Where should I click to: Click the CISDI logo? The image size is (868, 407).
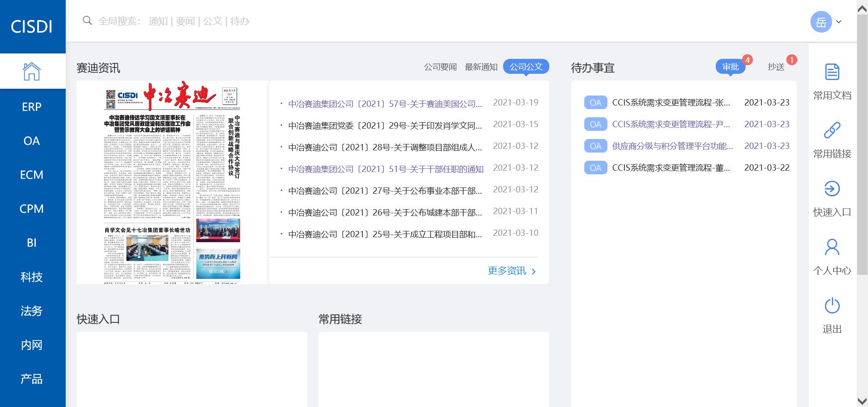[x=32, y=27]
